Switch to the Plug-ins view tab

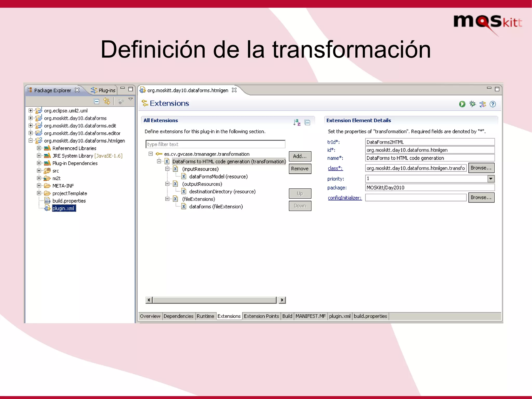(104, 90)
